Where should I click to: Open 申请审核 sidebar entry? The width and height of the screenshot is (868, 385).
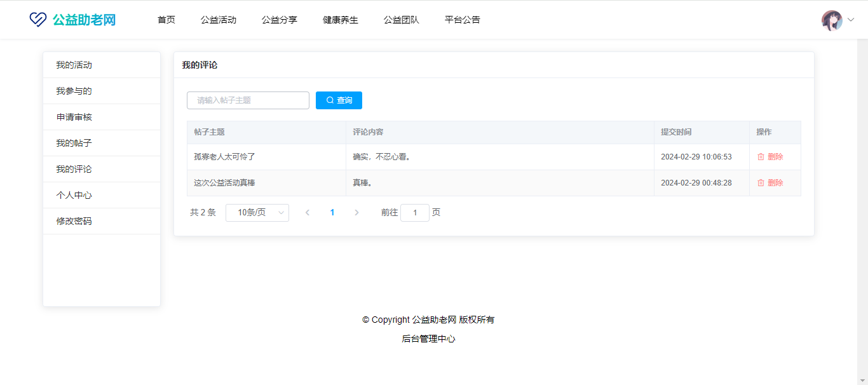tap(74, 118)
